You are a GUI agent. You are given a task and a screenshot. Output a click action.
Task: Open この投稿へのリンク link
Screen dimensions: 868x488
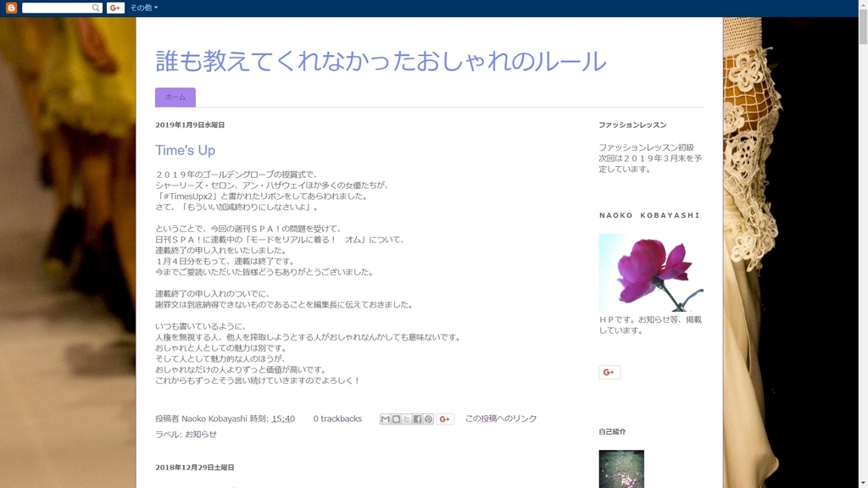tap(501, 419)
